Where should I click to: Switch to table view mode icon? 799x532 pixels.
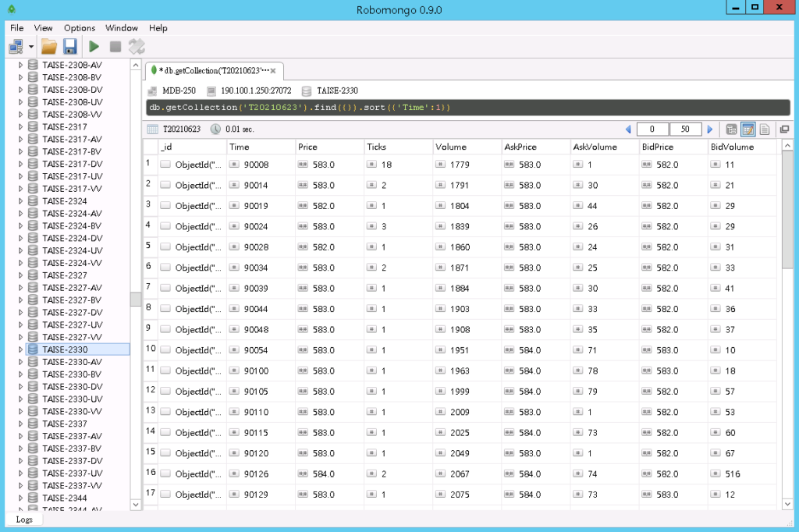tap(748, 129)
